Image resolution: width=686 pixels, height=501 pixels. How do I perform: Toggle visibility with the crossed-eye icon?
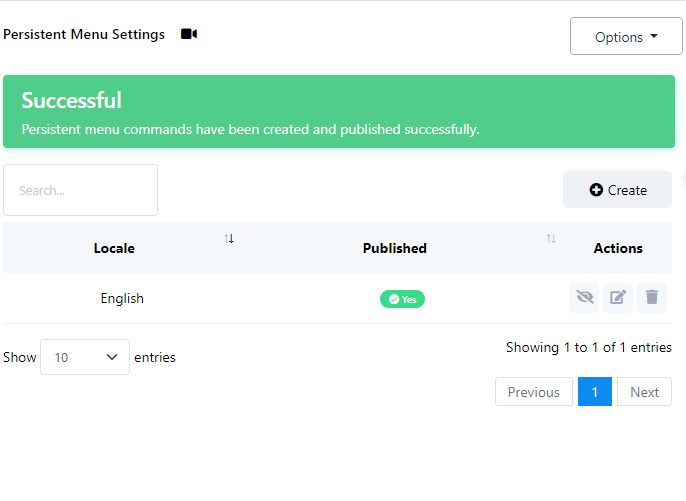pos(584,297)
